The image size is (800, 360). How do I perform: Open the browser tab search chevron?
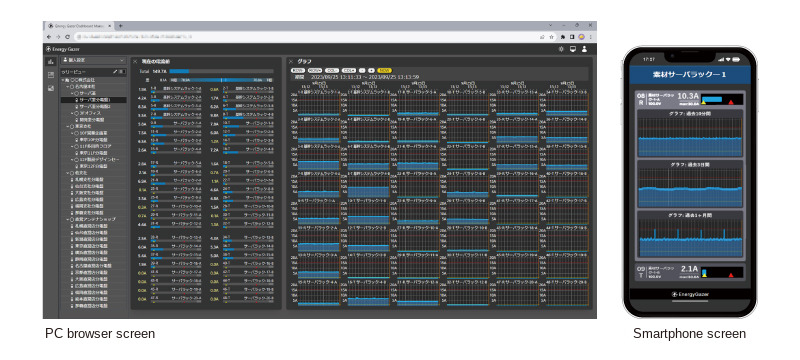coord(551,25)
